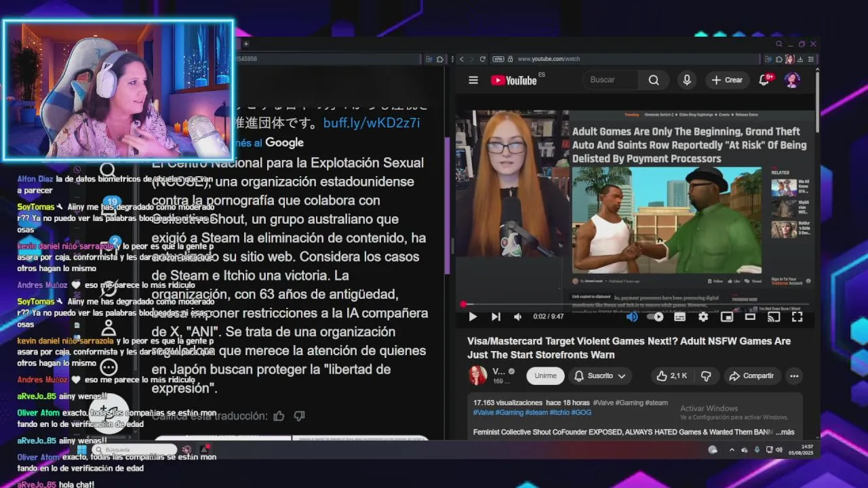868x488 pixels.
Task: Reload the YouTube page
Action: 483,59
